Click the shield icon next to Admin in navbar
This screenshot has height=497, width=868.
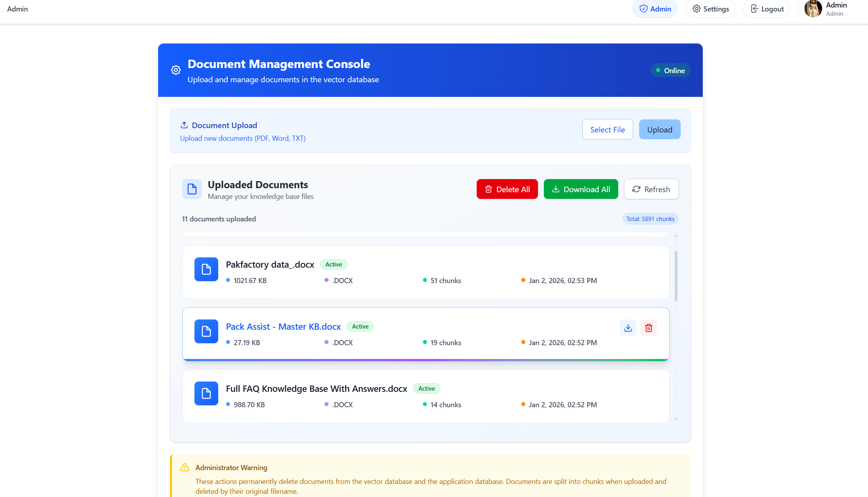point(643,8)
